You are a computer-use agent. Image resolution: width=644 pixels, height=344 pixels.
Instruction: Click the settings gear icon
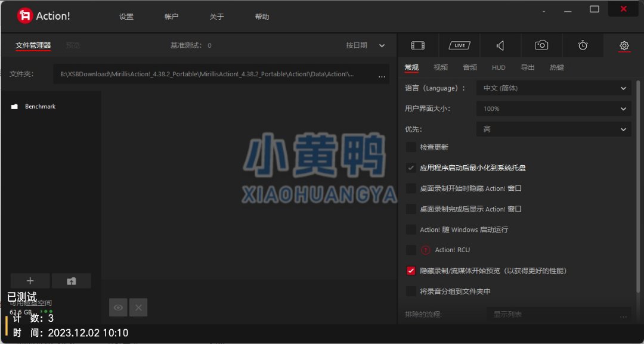click(624, 45)
